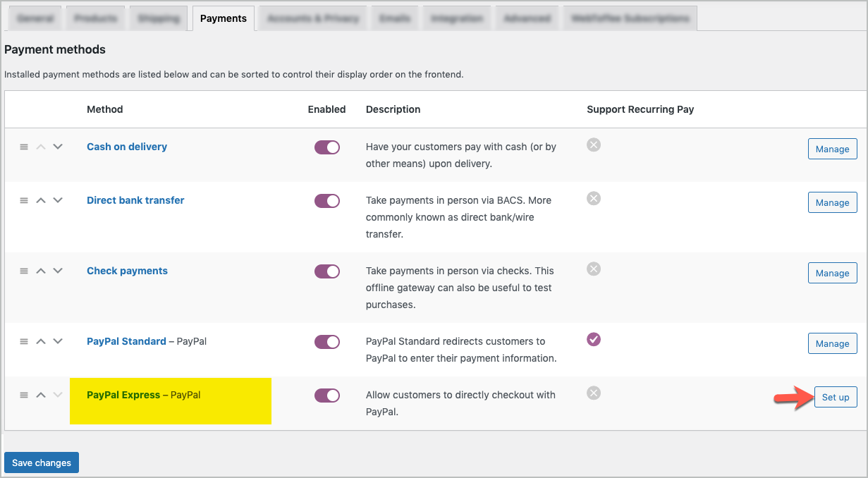Click Manage for Check payments
The image size is (868, 478).
pyautogui.click(x=832, y=273)
